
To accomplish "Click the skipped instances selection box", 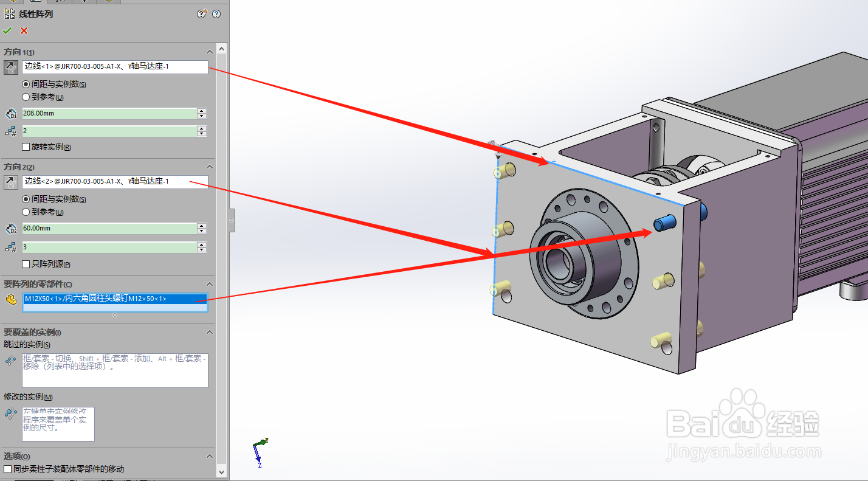I will point(115,370).
